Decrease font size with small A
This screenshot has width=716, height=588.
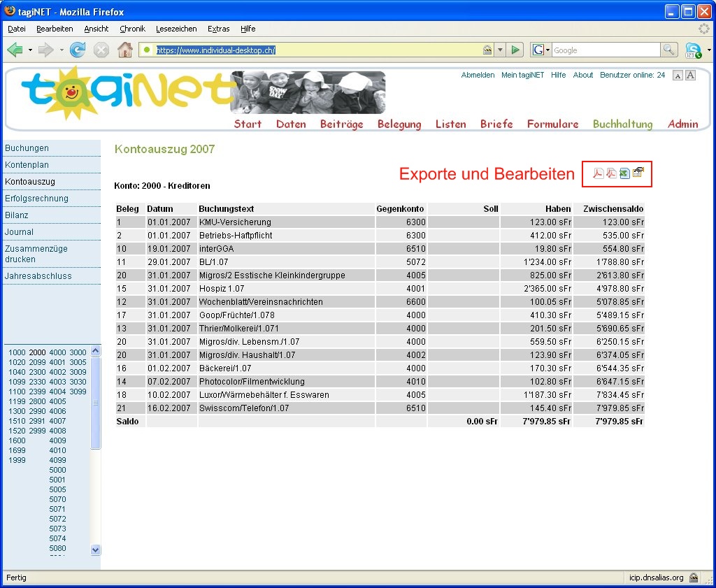pos(678,76)
